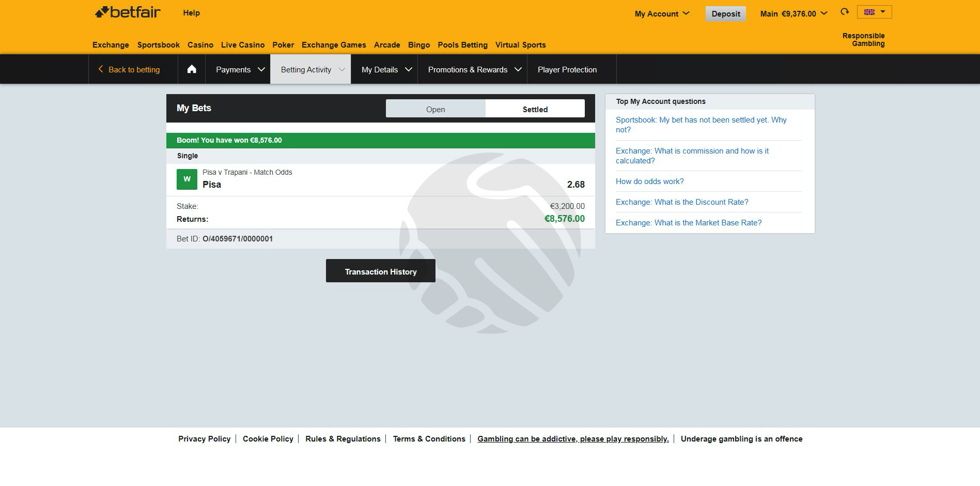This screenshot has width=980, height=486.
Task: Open the Player Protection page
Action: click(567, 69)
